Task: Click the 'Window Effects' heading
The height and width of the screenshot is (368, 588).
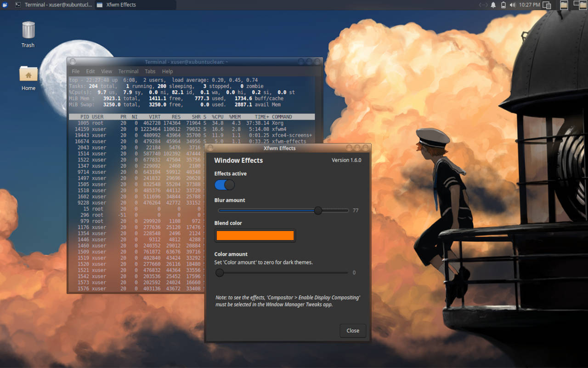Action: tap(238, 161)
